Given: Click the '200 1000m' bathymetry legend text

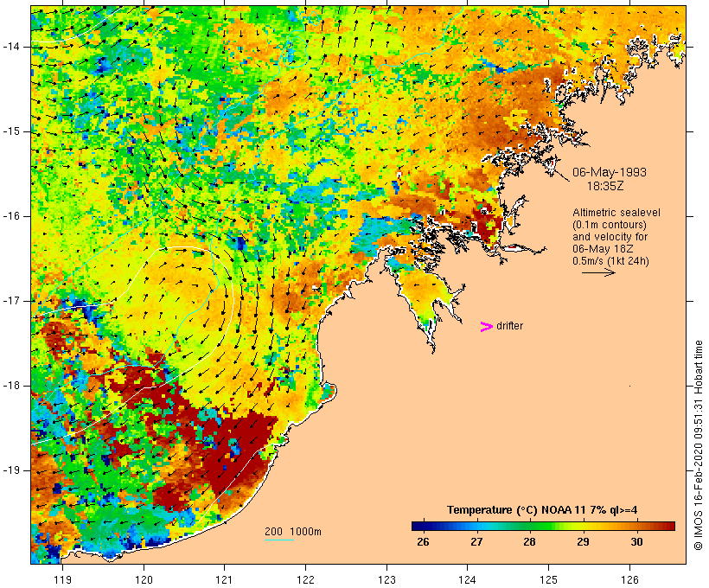Looking at the screenshot, I should (x=293, y=532).
